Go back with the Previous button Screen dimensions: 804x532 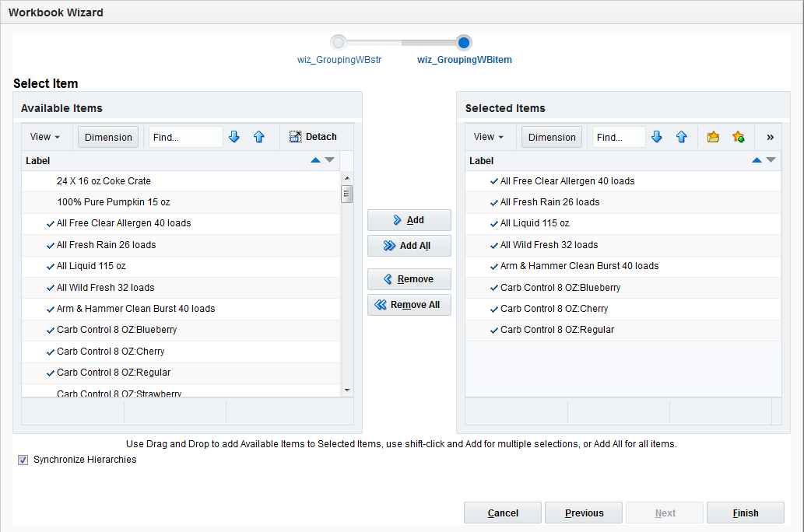coord(584,513)
